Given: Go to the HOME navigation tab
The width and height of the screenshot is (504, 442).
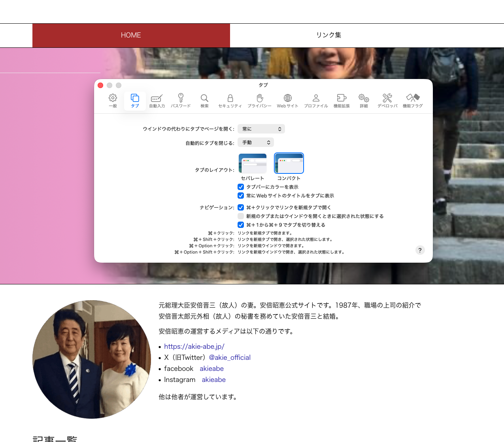Looking at the screenshot, I should pos(131,35).
